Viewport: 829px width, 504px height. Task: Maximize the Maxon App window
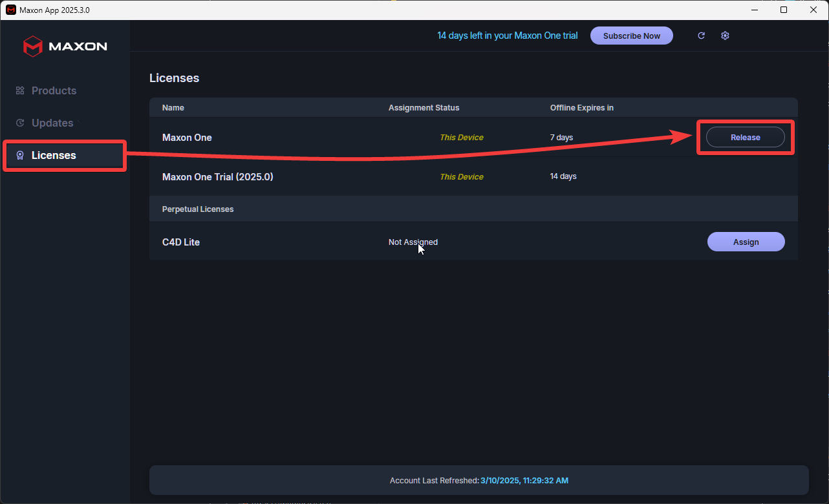[784, 10]
